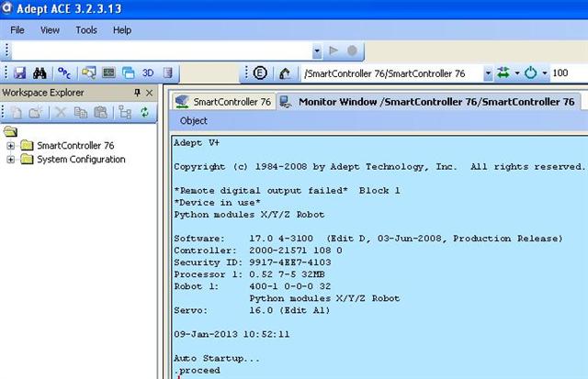Close the Workspace Explorer panel
Viewport: 588px width, 379px height.
(x=149, y=93)
